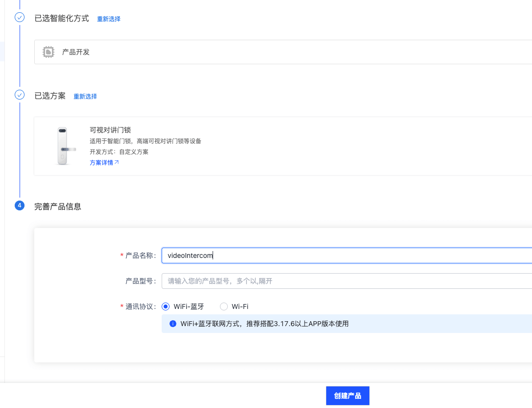Click the step 4 number circle
The width and height of the screenshot is (532, 408).
20,205
